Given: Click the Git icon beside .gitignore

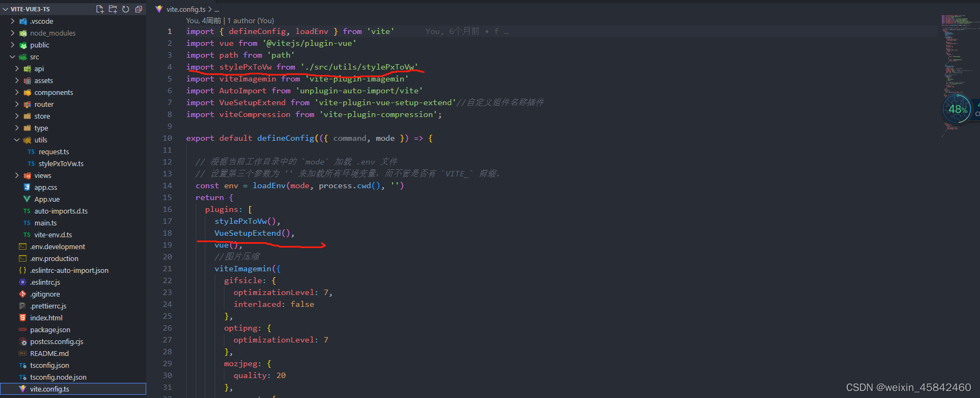Looking at the screenshot, I should point(23,294).
